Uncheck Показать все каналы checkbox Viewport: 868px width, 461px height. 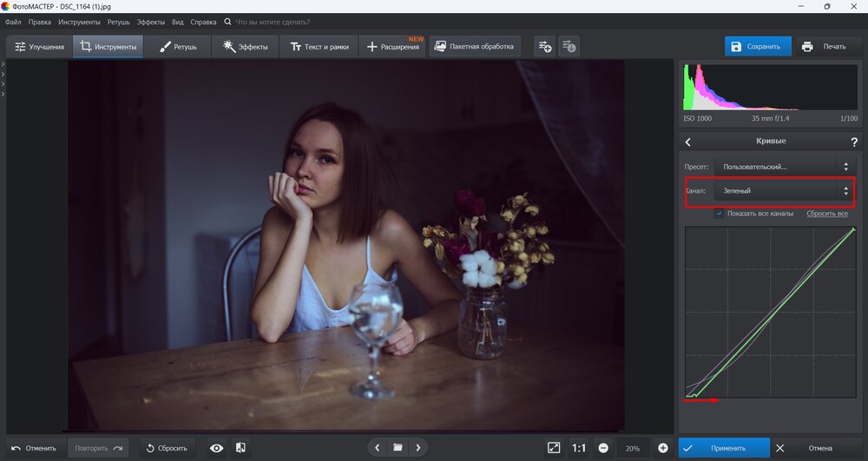720,214
